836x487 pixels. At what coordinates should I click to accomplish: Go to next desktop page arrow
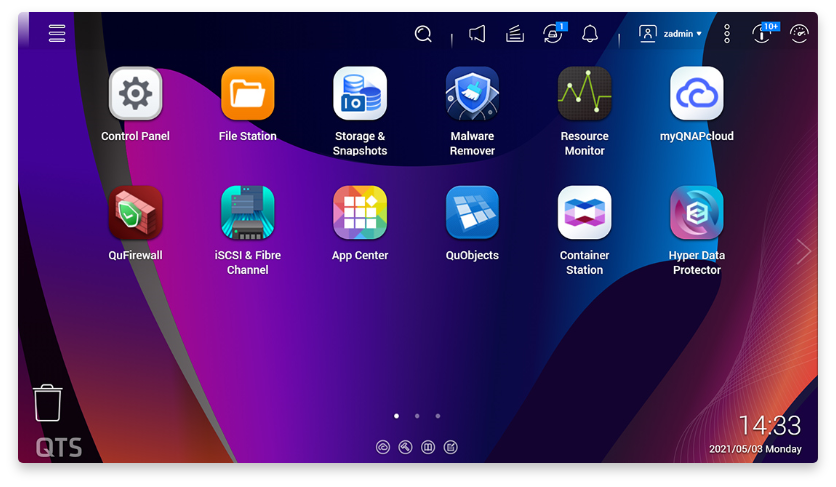tap(803, 252)
